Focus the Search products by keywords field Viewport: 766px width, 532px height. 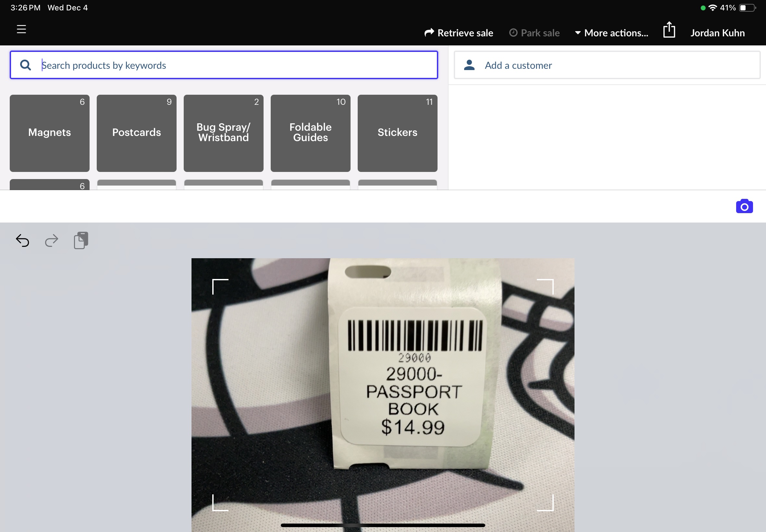click(224, 65)
